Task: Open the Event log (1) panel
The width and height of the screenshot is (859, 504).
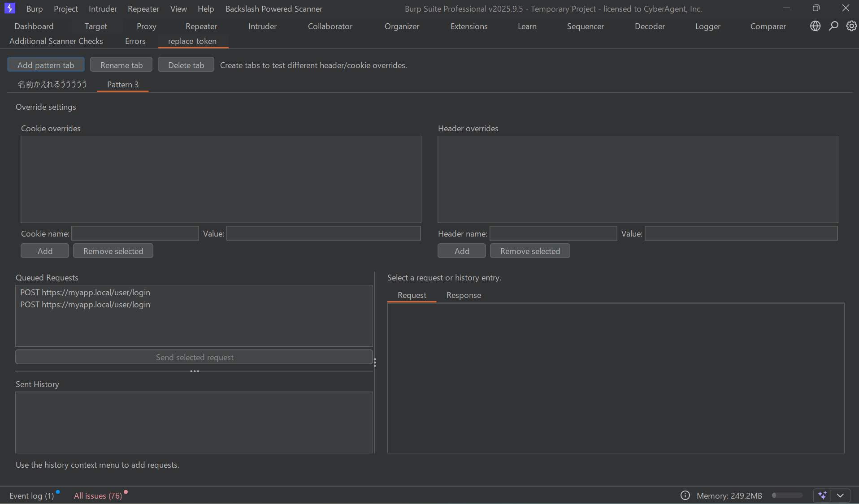Action: click(32, 495)
